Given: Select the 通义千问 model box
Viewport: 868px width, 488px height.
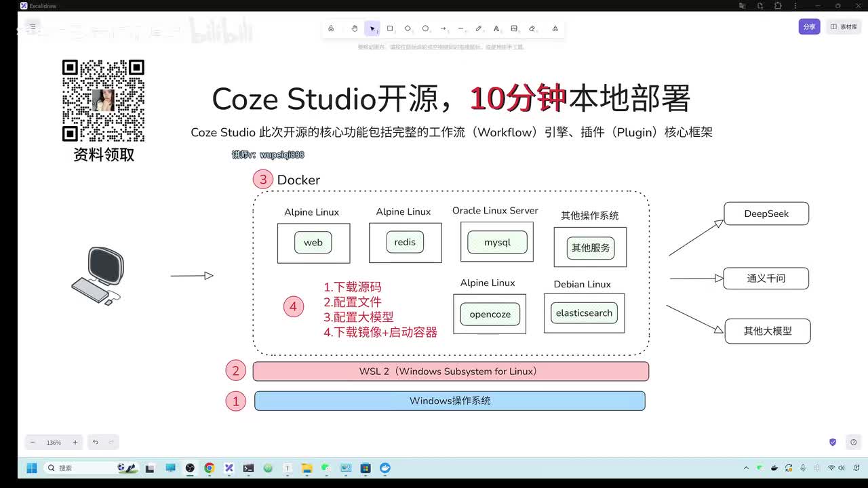Looking at the screenshot, I should 766,278.
